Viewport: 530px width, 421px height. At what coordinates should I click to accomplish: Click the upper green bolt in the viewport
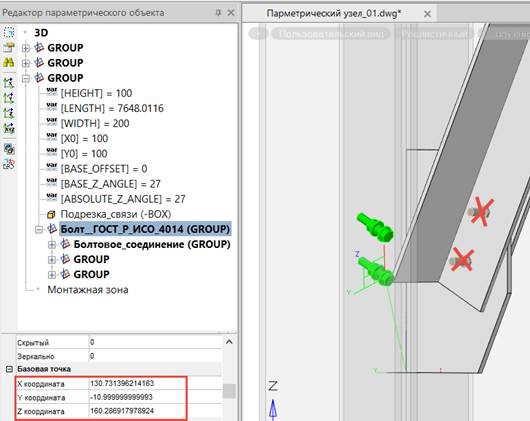click(375, 227)
